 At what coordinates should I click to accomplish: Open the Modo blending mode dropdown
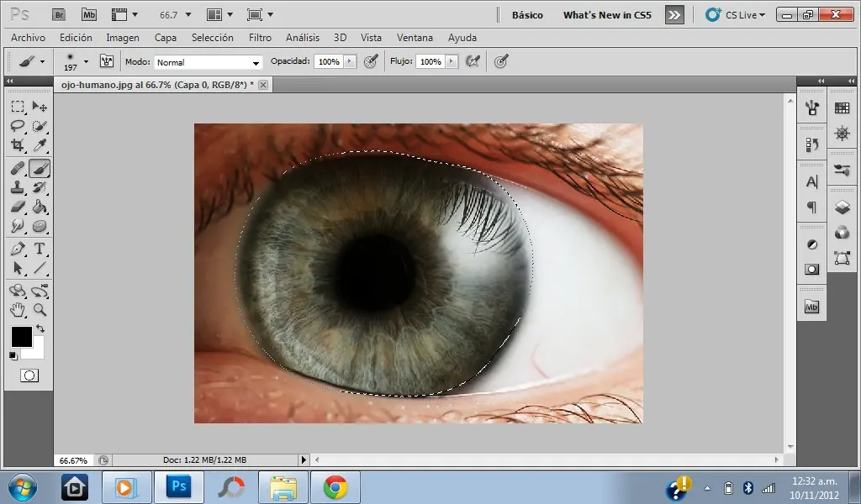209,62
